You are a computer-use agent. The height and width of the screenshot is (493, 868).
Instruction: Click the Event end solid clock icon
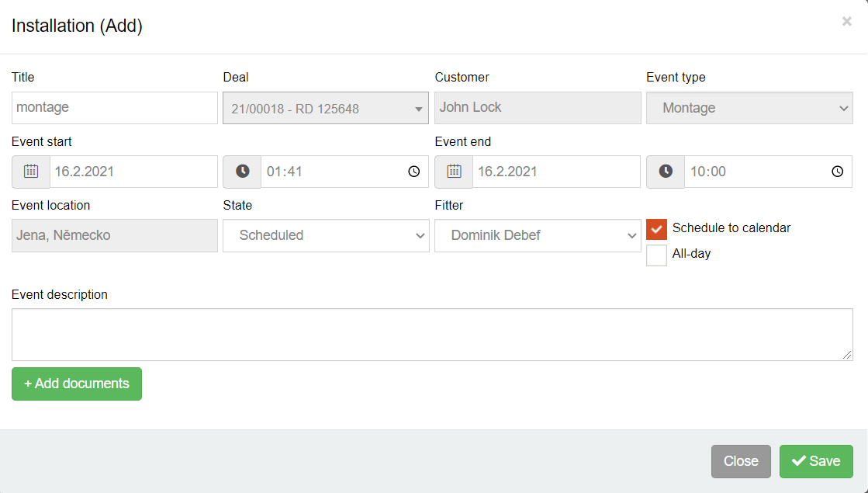[x=666, y=172]
